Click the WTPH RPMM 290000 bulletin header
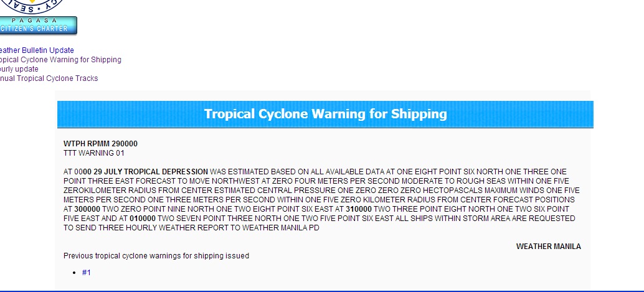This screenshot has height=292, width=644. 100,144
